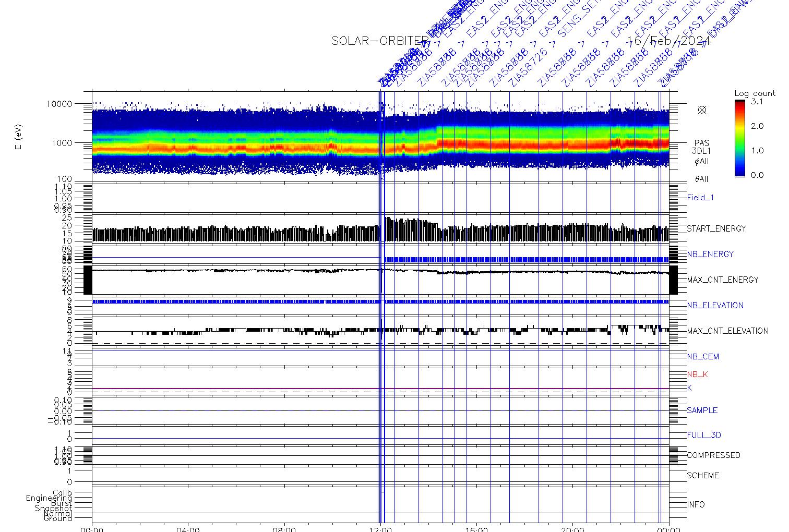Click the 12:00 time axis label
The width and height of the screenshot is (789, 532).
pyautogui.click(x=380, y=529)
